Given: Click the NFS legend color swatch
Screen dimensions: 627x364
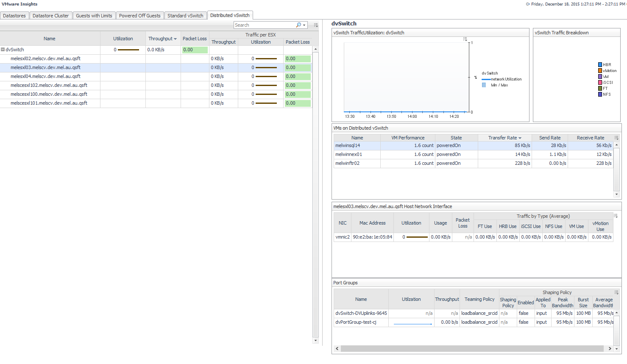Looking at the screenshot, I should 600,94.
